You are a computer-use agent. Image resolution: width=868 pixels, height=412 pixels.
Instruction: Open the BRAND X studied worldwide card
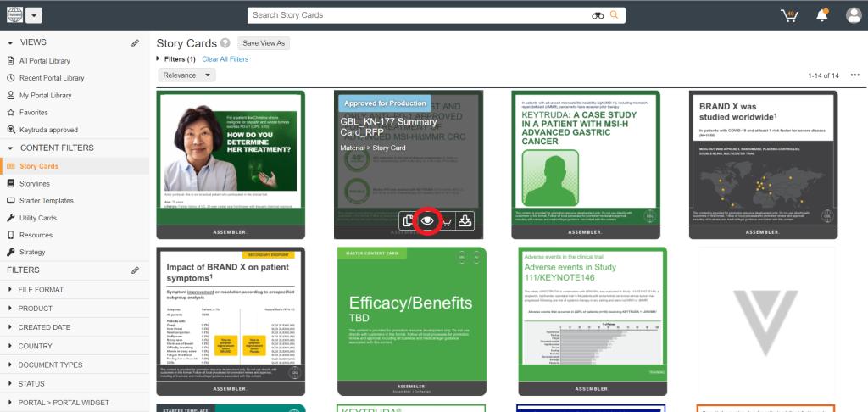(764, 164)
